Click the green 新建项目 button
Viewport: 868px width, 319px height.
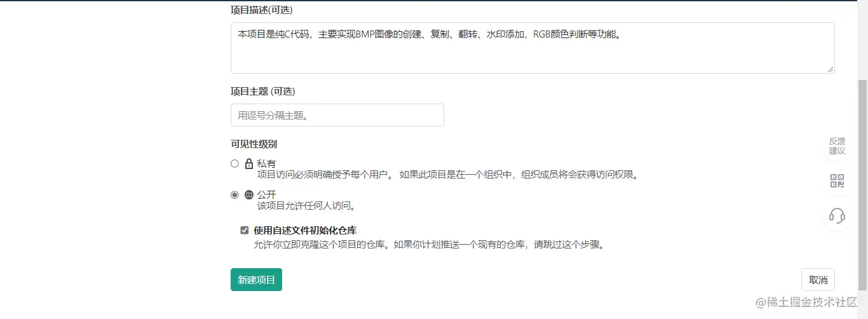click(256, 280)
